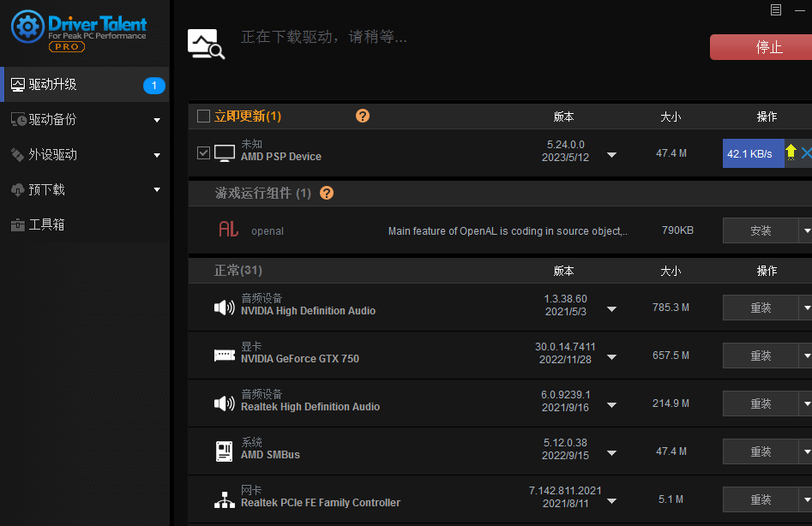Open version dropdown for Realtek PCIe FE Controller
This screenshot has height=526, width=812.
tap(611, 501)
